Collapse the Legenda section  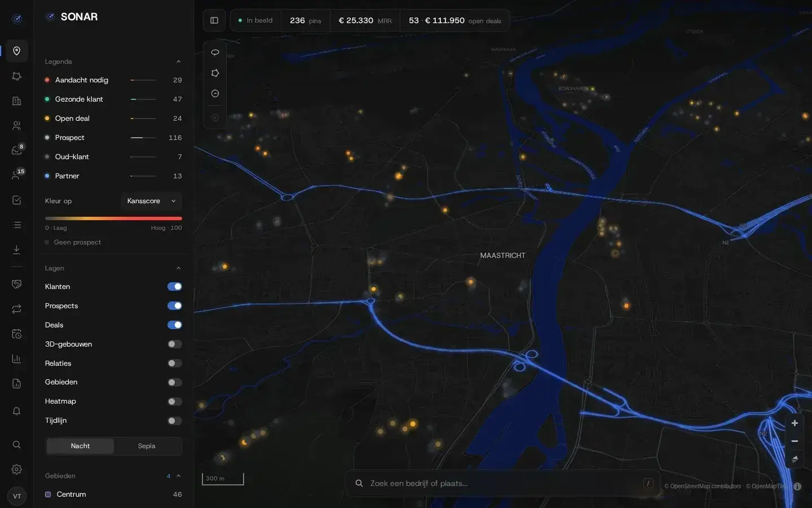(x=178, y=62)
